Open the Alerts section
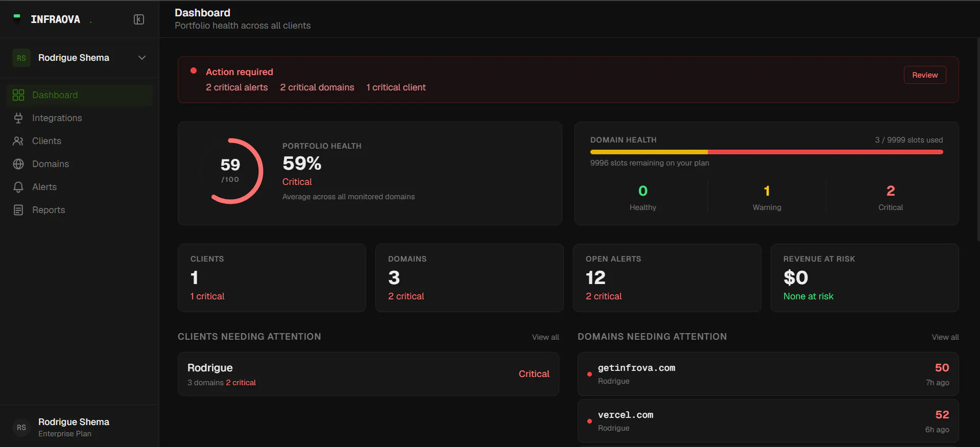Viewport: 980px width, 447px height. click(x=80, y=187)
